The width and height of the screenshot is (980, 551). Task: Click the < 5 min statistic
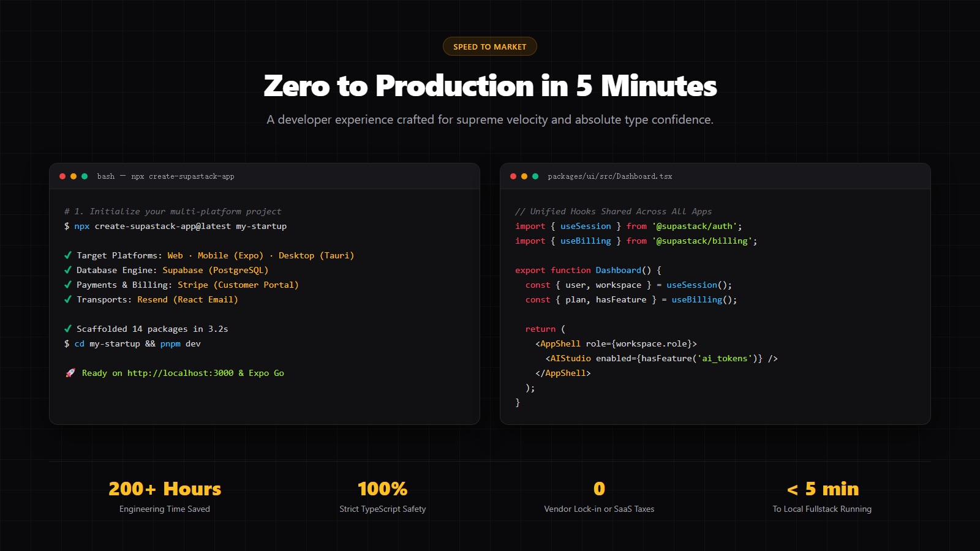[x=823, y=489]
